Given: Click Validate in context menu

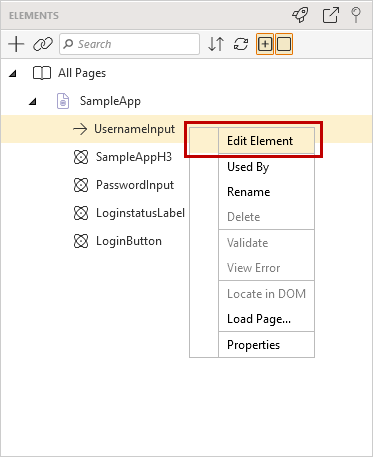Looking at the screenshot, I should 248,243.
